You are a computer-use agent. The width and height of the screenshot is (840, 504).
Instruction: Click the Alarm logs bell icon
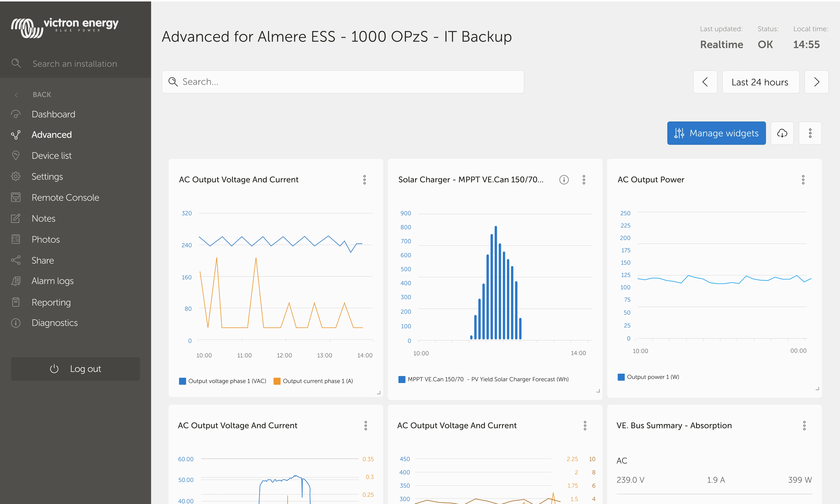[x=16, y=281]
